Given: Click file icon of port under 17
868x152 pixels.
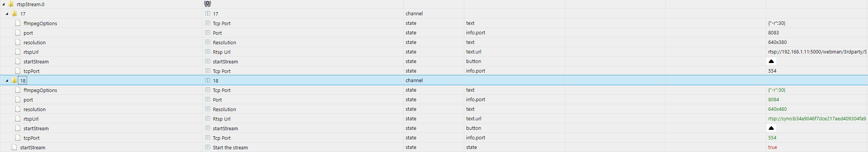Looking at the screenshot, I should [18, 32].
